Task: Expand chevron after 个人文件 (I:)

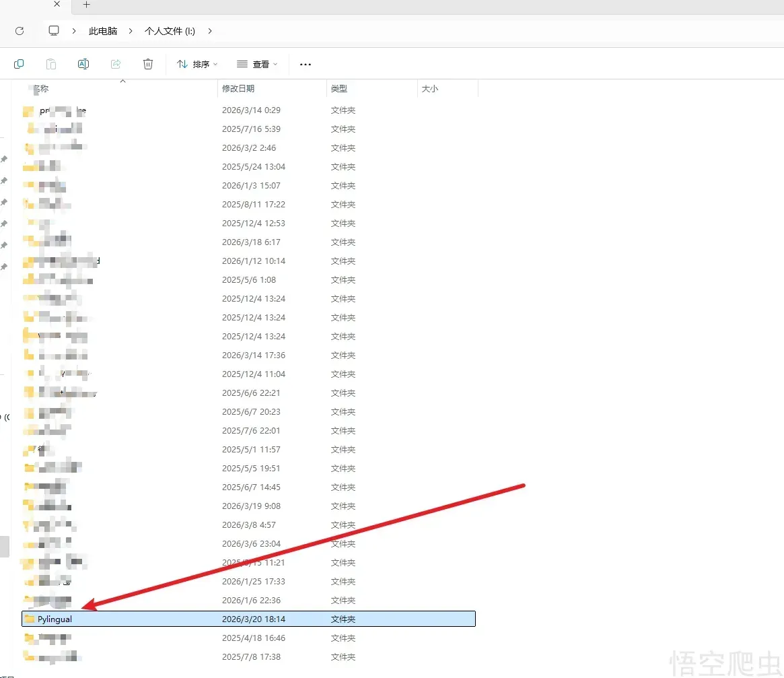Action: pos(210,31)
